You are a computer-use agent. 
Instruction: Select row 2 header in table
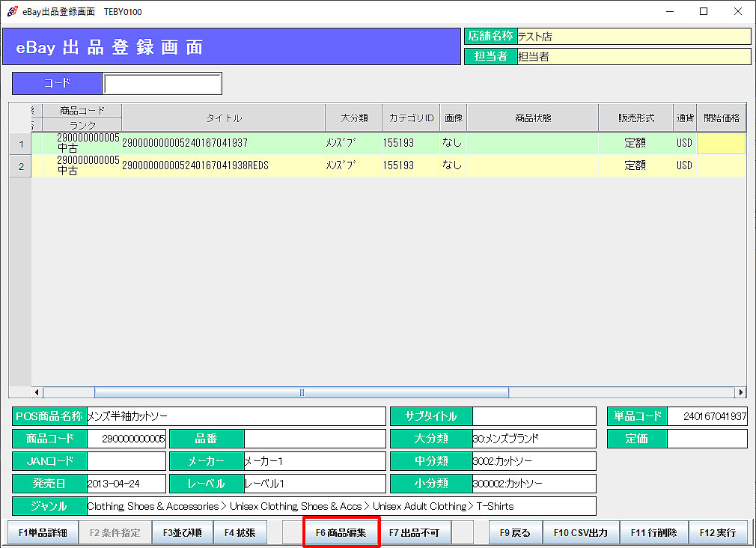20,166
